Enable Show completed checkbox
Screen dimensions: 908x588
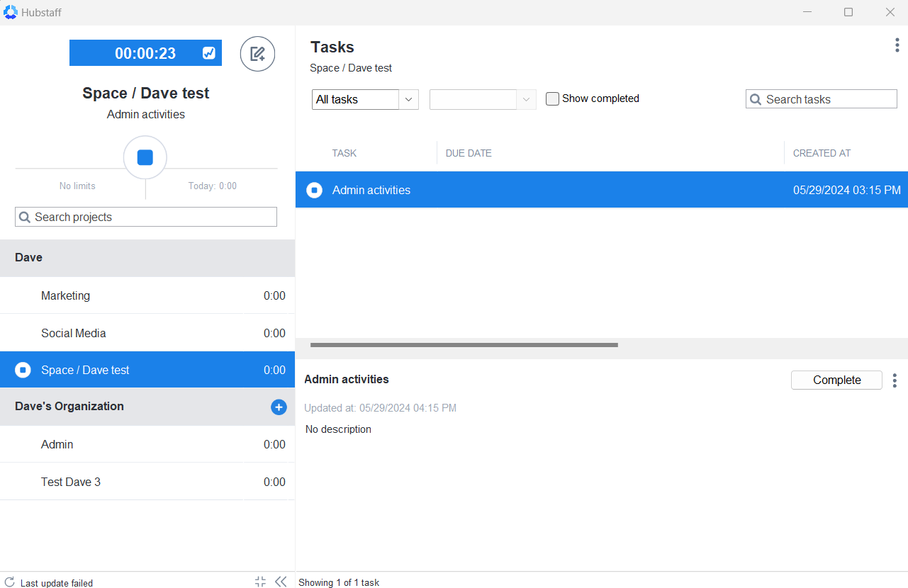click(x=552, y=98)
